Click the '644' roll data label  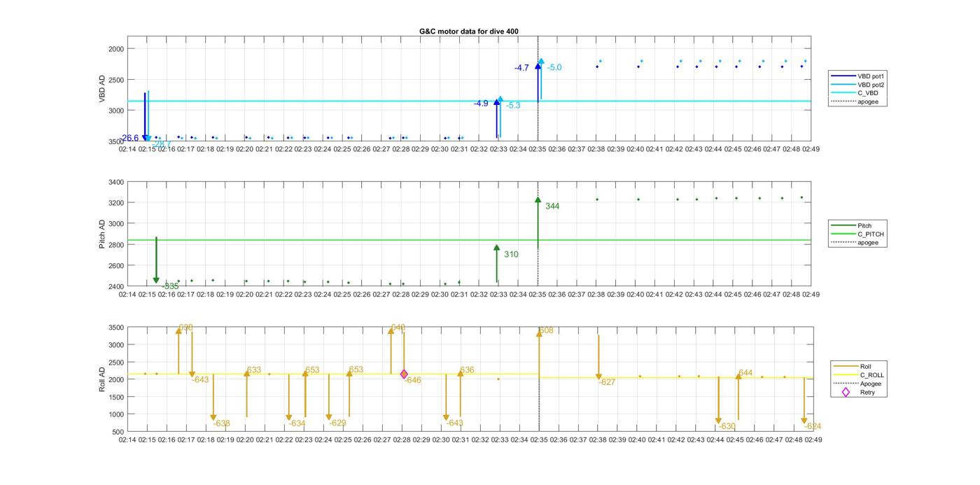[745, 373]
